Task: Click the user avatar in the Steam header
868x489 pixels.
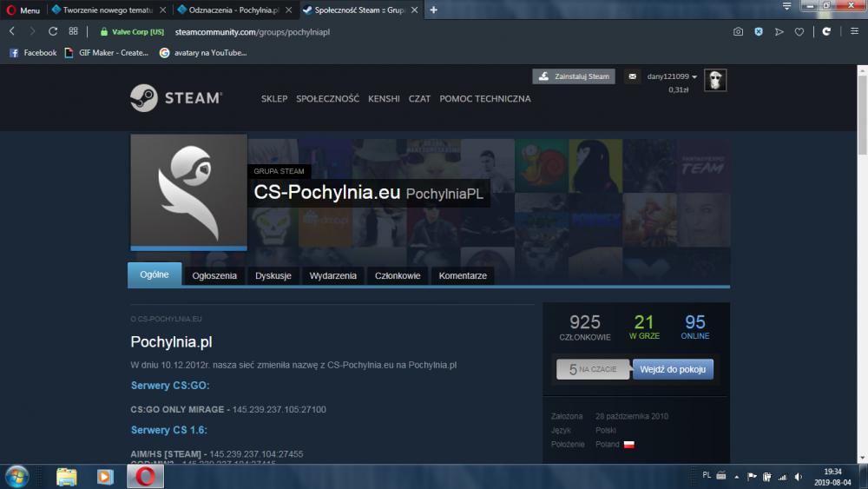Action: pyautogui.click(x=715, y=80)
